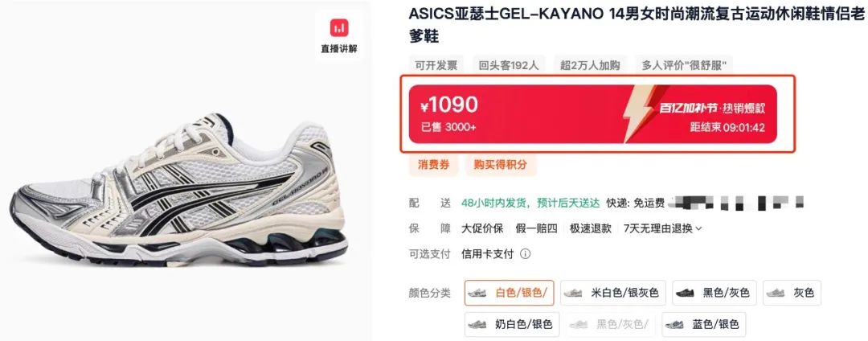Click the shoe icon in 蓝色/银色 option
The width and height of the screenshot is (868, 341).
(x=674, y=324)
